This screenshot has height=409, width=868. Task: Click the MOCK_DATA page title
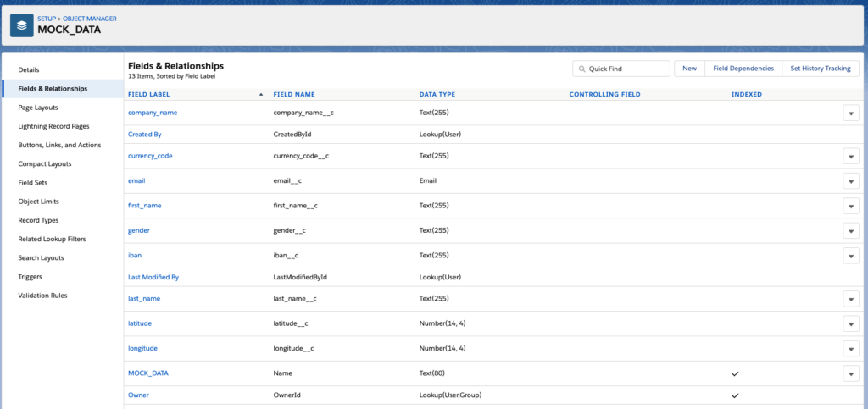coord(70,30)
